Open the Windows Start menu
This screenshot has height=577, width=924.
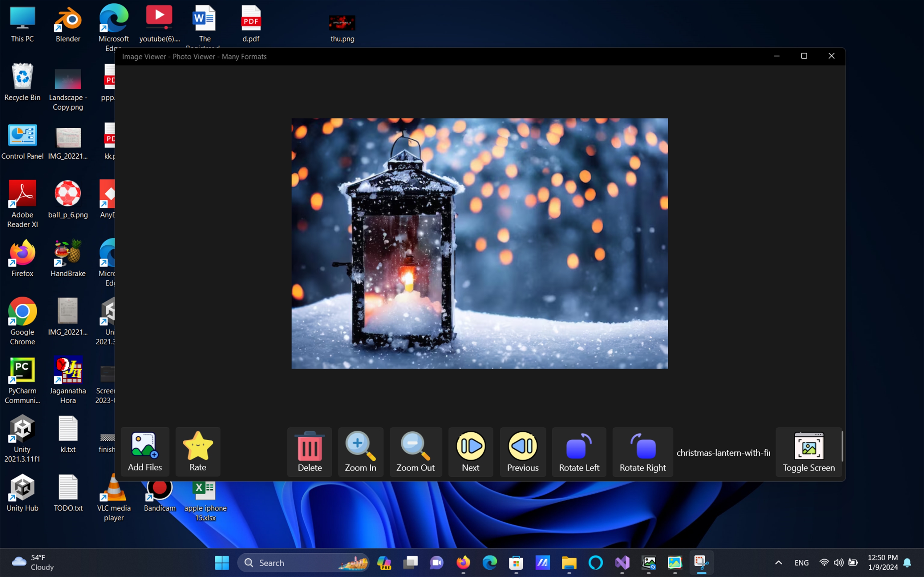click(222, 563)
